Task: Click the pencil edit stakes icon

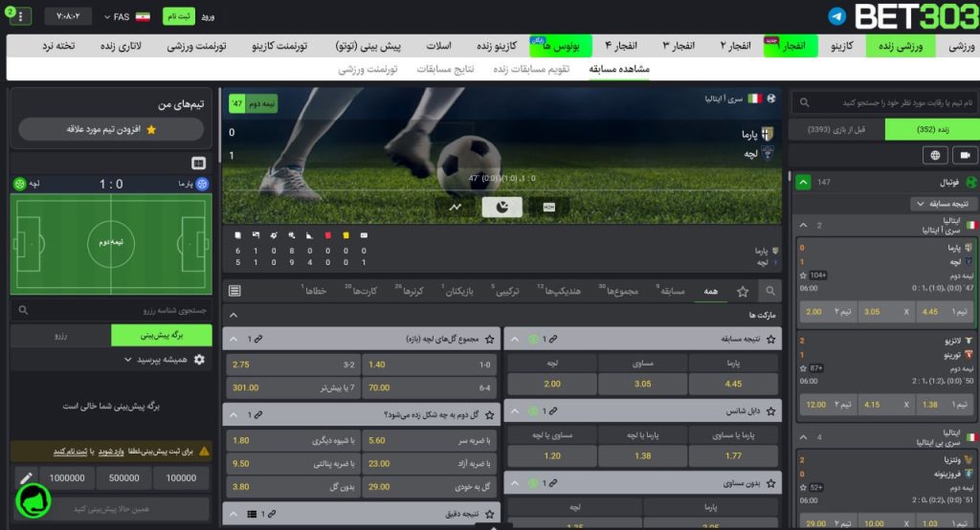Action: coord(26,478)
